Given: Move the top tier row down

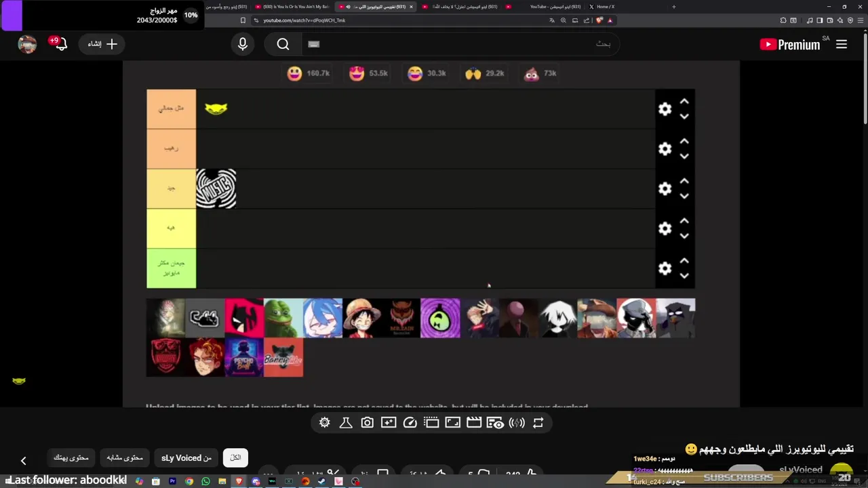Looking at the screenshot, I should point(684,117).
